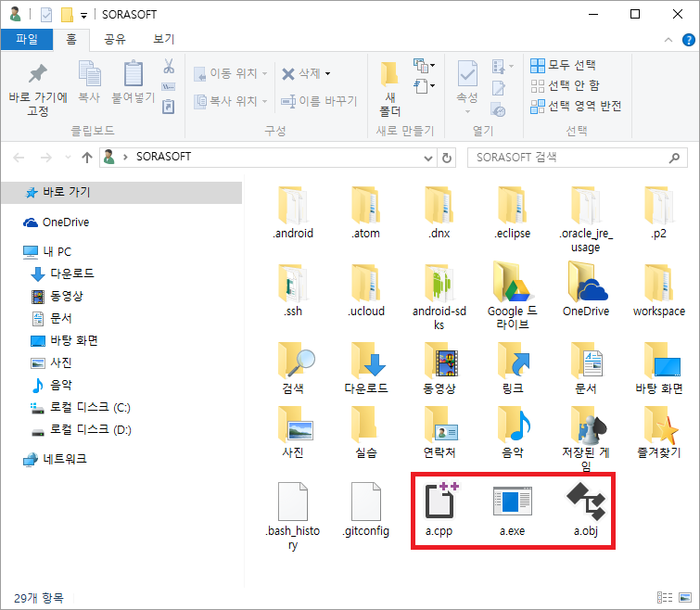The width and height of the screenshot is (700, 610).
Task: Click 선택 영역 반전 button
Action: point(576,106)
